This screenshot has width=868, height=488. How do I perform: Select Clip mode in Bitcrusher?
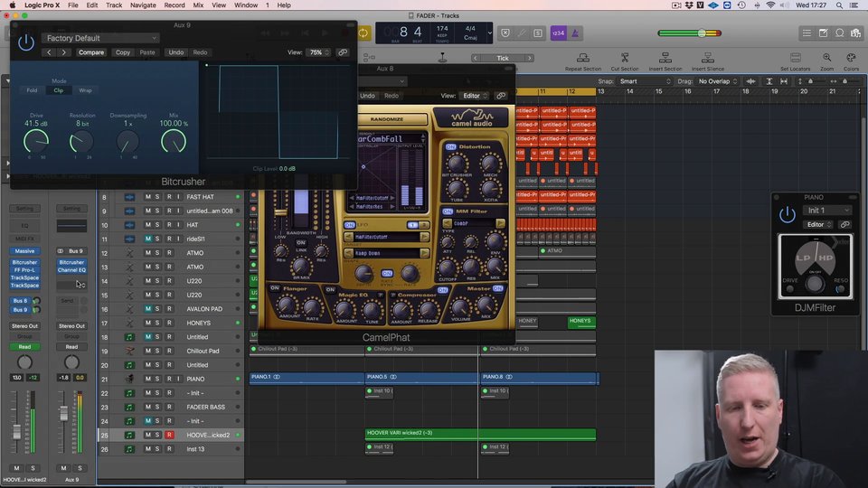59,90
